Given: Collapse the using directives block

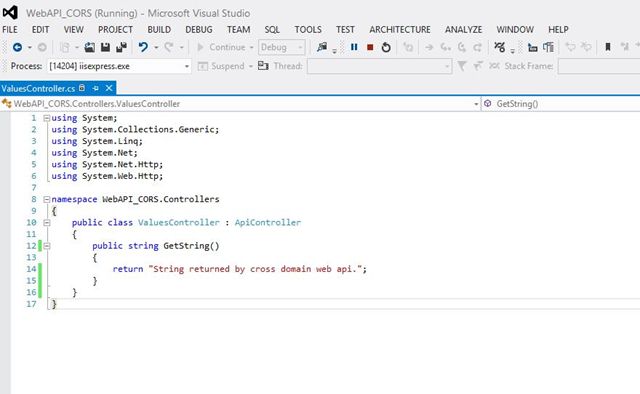Looking at the screenshot, I should click(47, 118).
